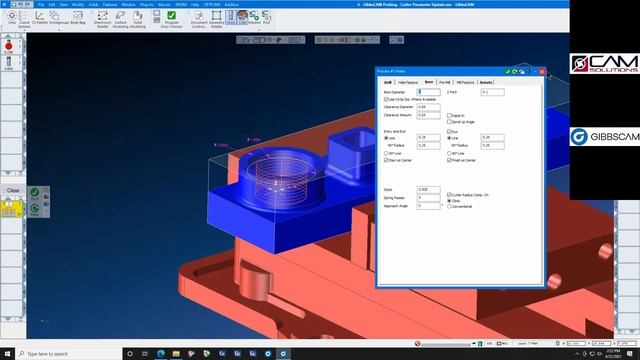Switch to the Rotate tab

(486, 82)
